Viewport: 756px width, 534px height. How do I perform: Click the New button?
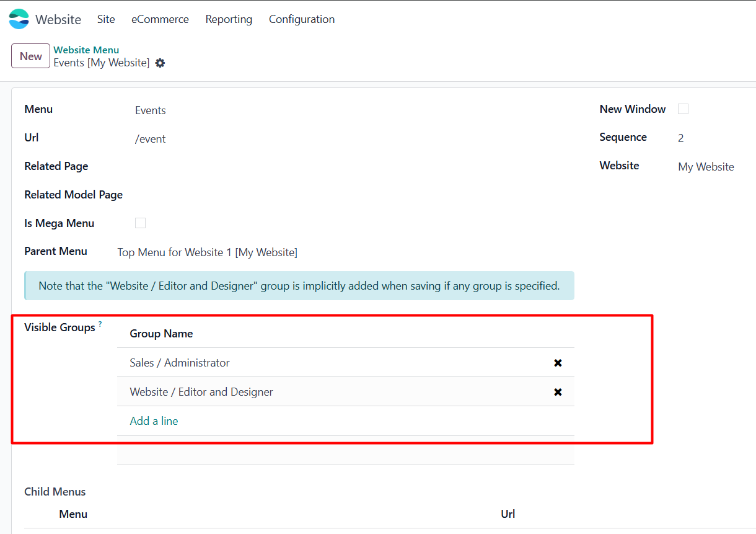pyautogui.click(x=30, y=56)
